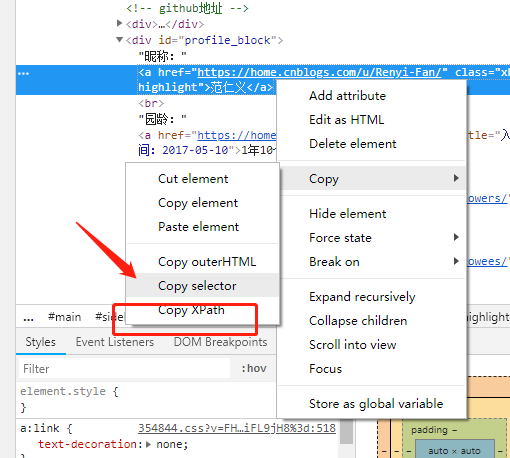This screenshot has height=458, width=510.
Task: Choose Store as global variable
Action: (376, 404)
